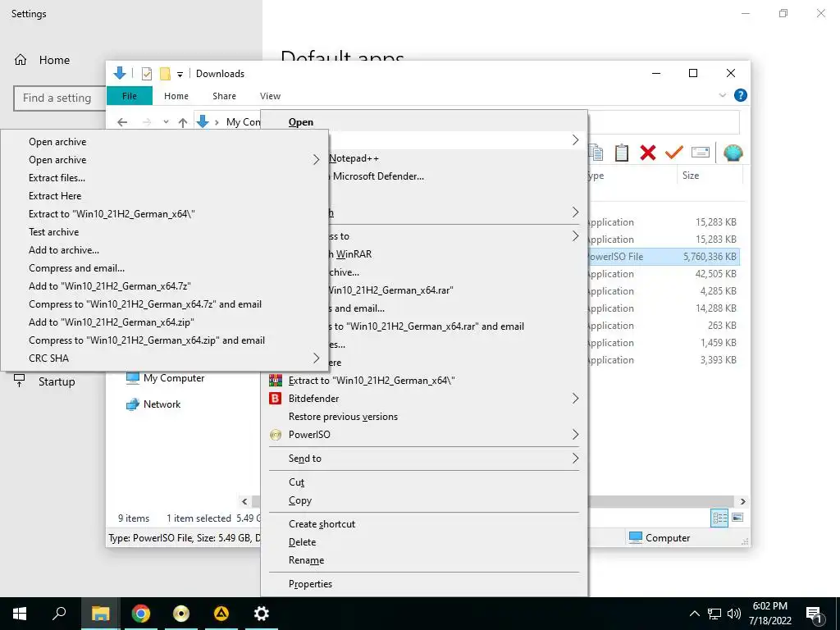Show hidden tray icons chevron
The width and height of the screenshot is (840, 630).
pyautogui.click(x=694, y=614)
